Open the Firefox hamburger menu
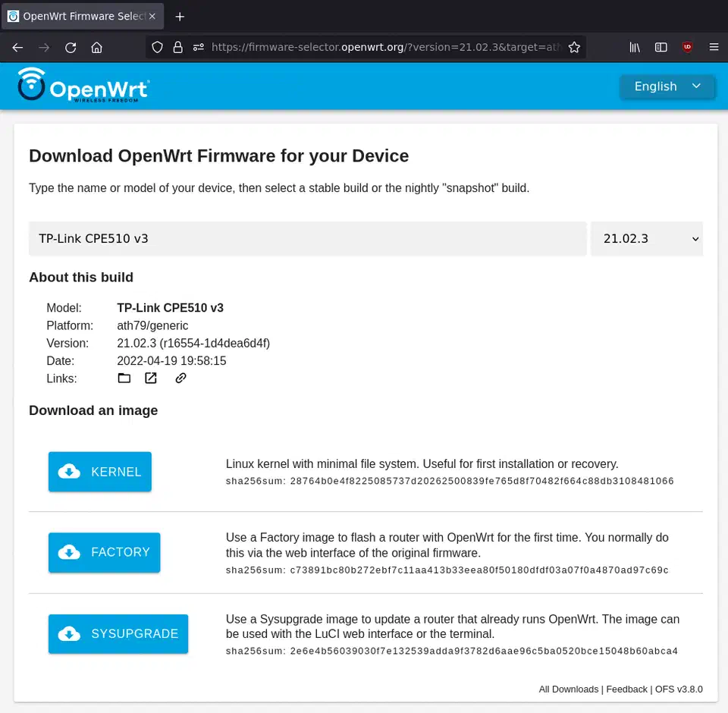The width and height of the screenshot is (728, 713). tap(714, 47)
